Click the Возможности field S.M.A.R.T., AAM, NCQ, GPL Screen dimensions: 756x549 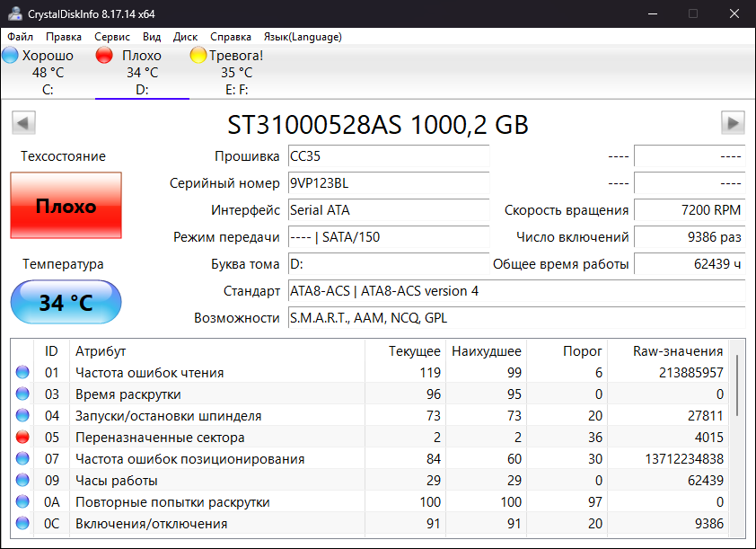pyautogui.click(x=517, y=318)
